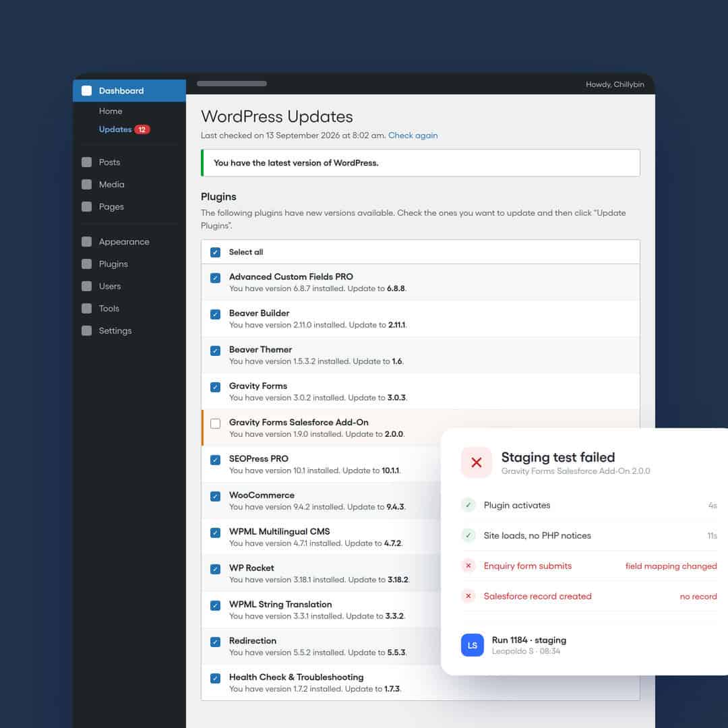
Task: Click the latest version notice box
Action: [420, 162]
